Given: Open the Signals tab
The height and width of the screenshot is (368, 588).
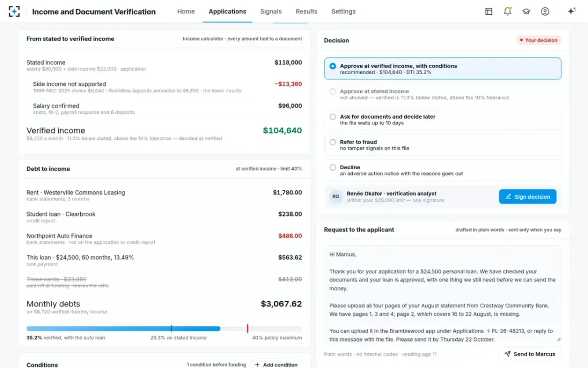Looking at the screenshot, I should point(271,11).
